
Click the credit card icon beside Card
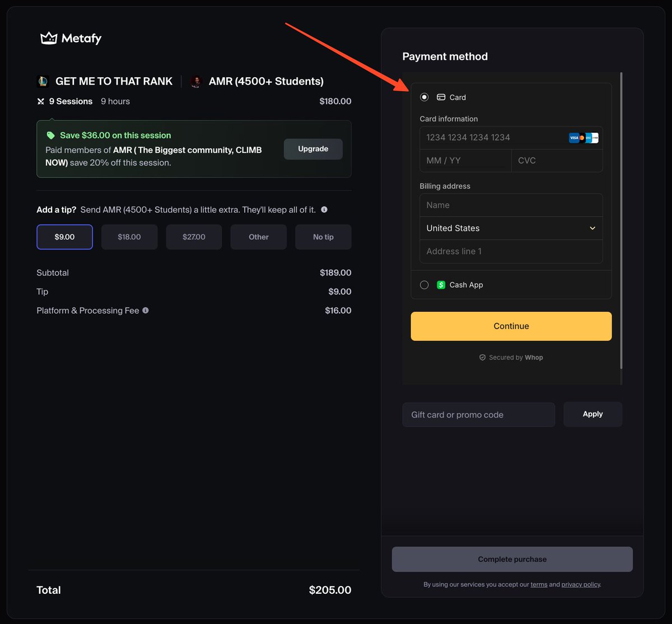click(441, 97)
